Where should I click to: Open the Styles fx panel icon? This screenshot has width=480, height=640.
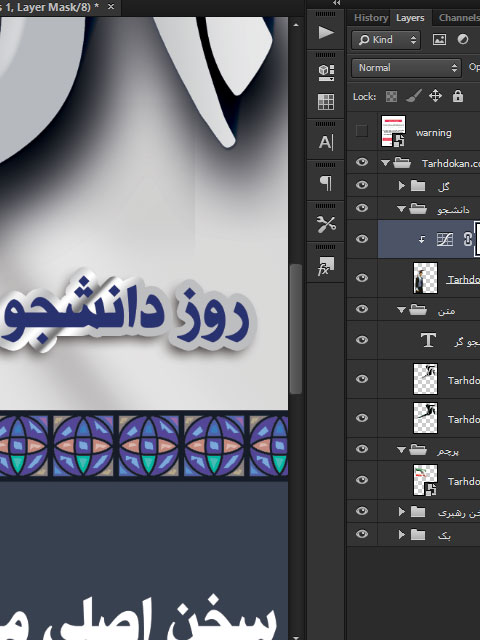[x=326, y=266]
